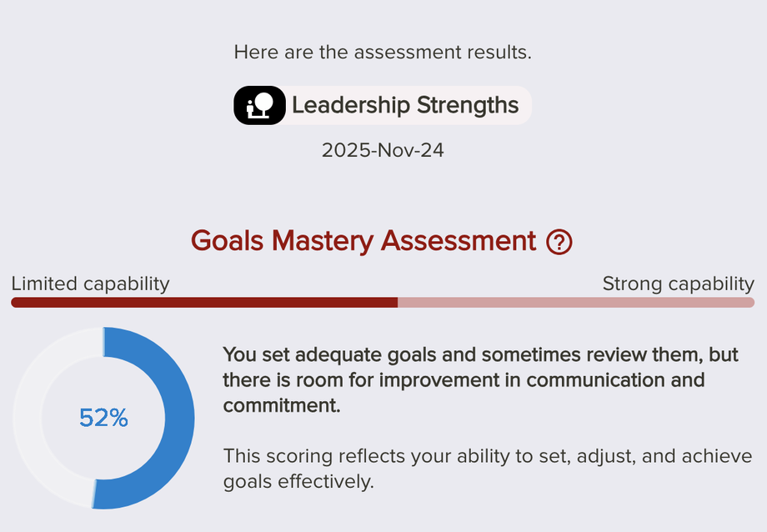Image resolution: width=767 pixels, height=532 pixels.
Task: Click the light pink unfilled capability bar
Action: (x=575, y=303)
